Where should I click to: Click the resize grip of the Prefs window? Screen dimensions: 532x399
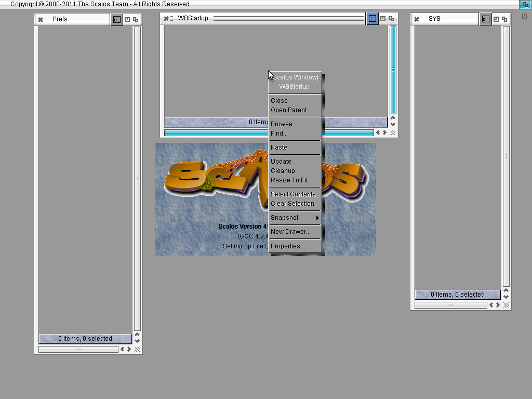pos(137,350)
